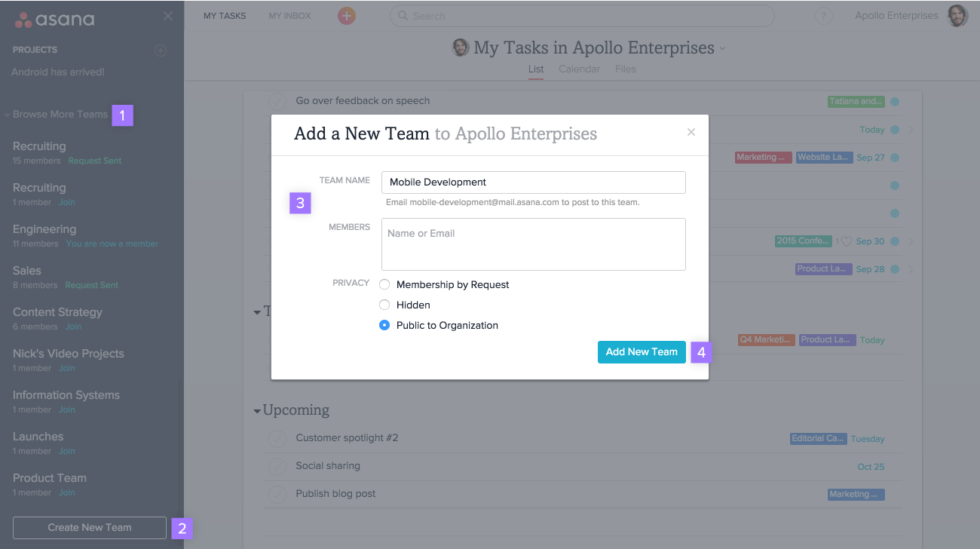
Task: Open the help question mark icon
Action: click(823, 15)
